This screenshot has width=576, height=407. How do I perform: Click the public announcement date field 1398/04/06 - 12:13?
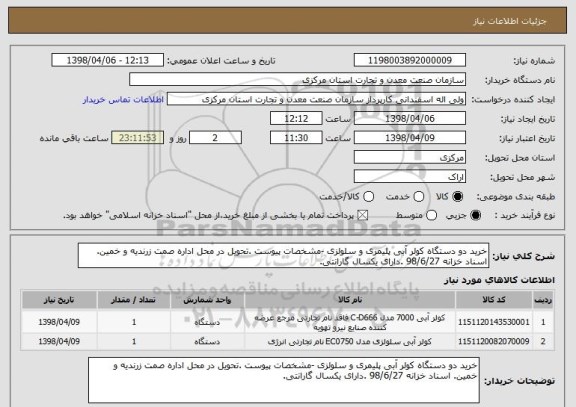pos(108,60)
